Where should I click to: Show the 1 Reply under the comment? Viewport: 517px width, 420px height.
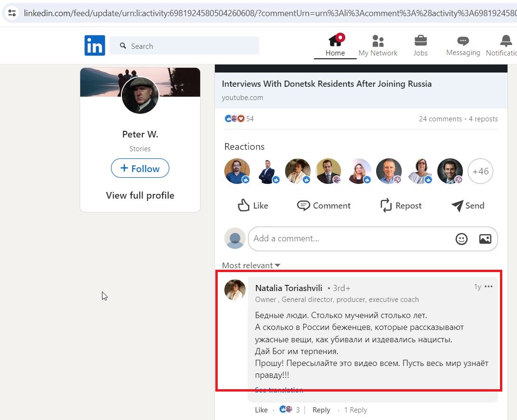click(x=356, y=410)
